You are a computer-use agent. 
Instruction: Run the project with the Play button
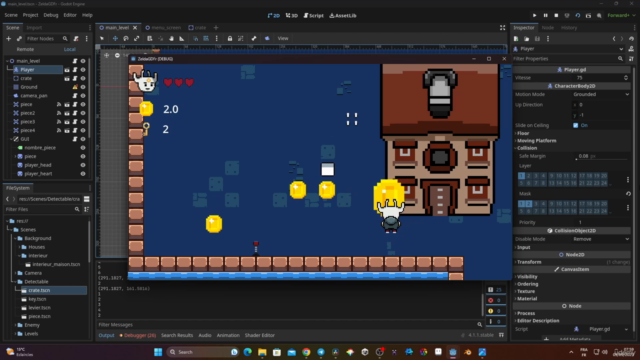point(534,16)
